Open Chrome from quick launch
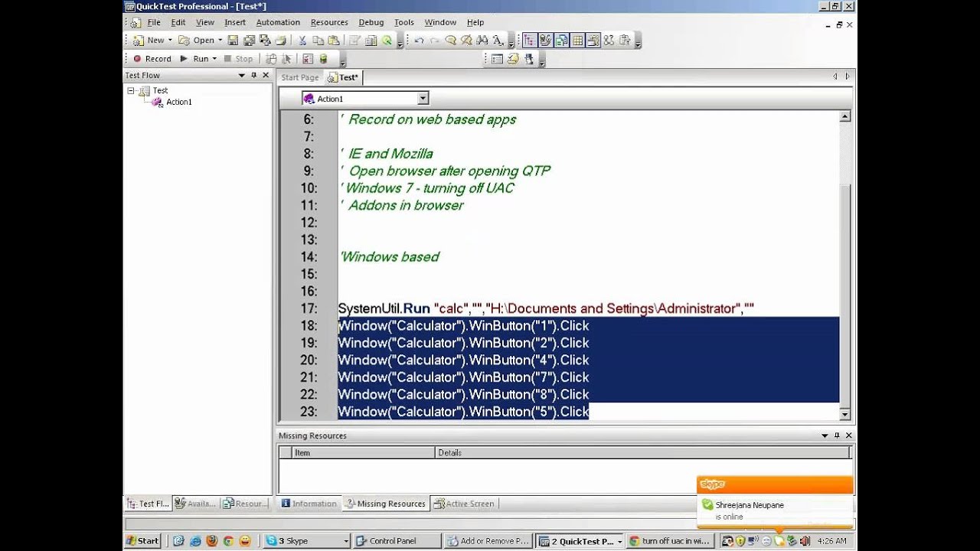The width and height of the screenshot is (980, 551). [x=228, y=540]
